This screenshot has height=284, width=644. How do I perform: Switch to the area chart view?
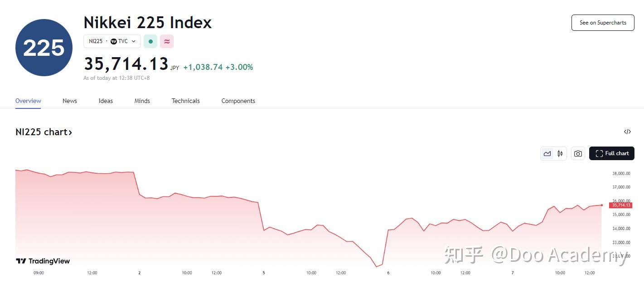547,153
